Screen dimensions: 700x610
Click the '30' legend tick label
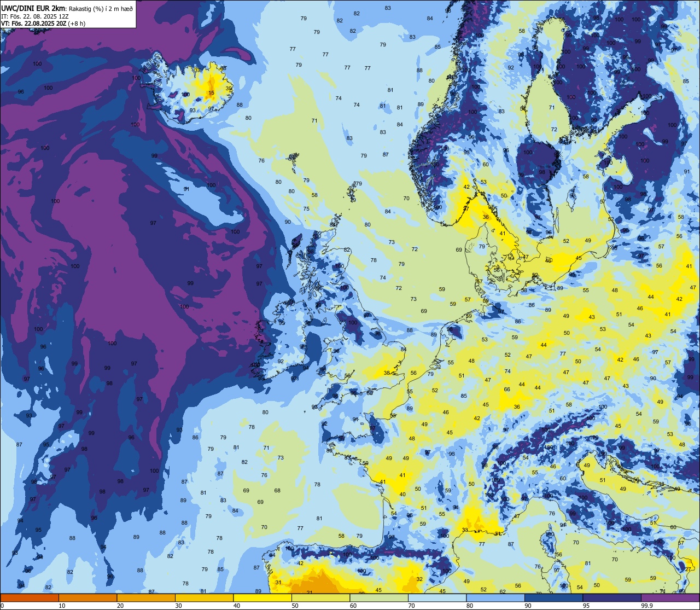pyautogui.click(x=178, y=606)
